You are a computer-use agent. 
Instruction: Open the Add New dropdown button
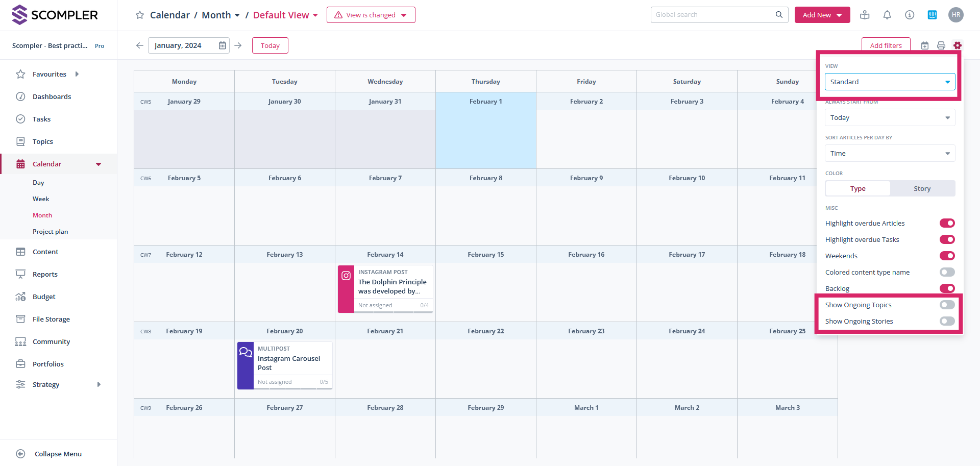pyautogui.click(x=822, y=15)
